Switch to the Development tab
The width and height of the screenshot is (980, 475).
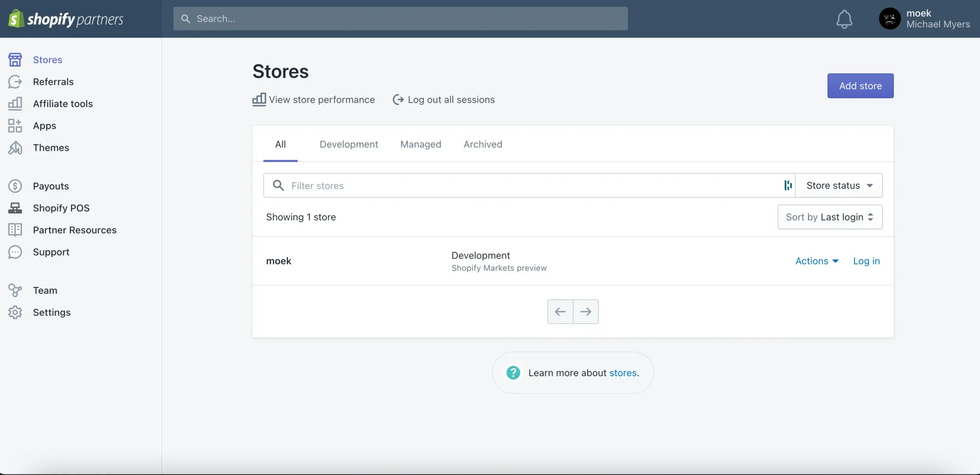349,144
